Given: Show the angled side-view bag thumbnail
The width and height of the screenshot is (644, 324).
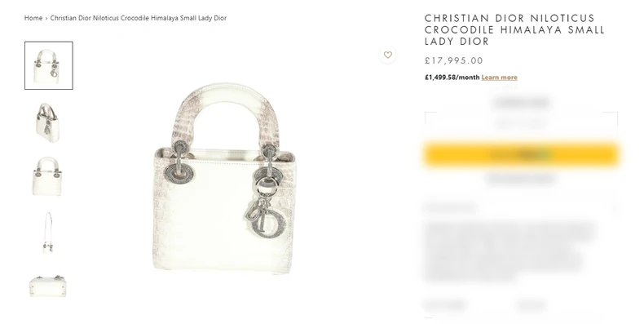Looking at the screenshot, I should click(48, 122).
